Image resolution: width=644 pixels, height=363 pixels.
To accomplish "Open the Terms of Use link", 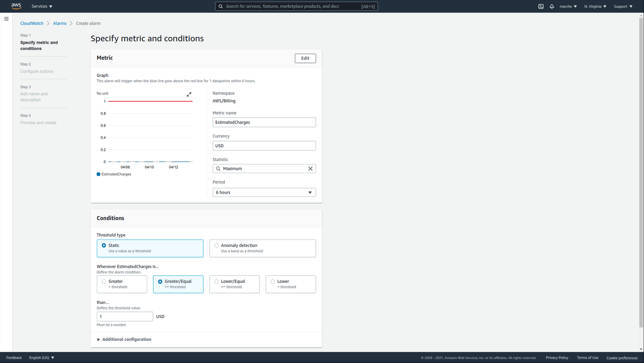I will pos(587,358).
